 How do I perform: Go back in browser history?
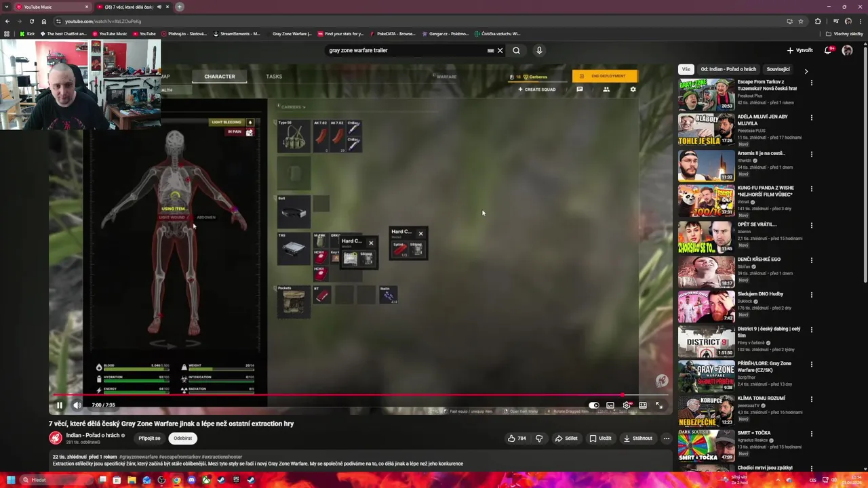click(7, 21)
